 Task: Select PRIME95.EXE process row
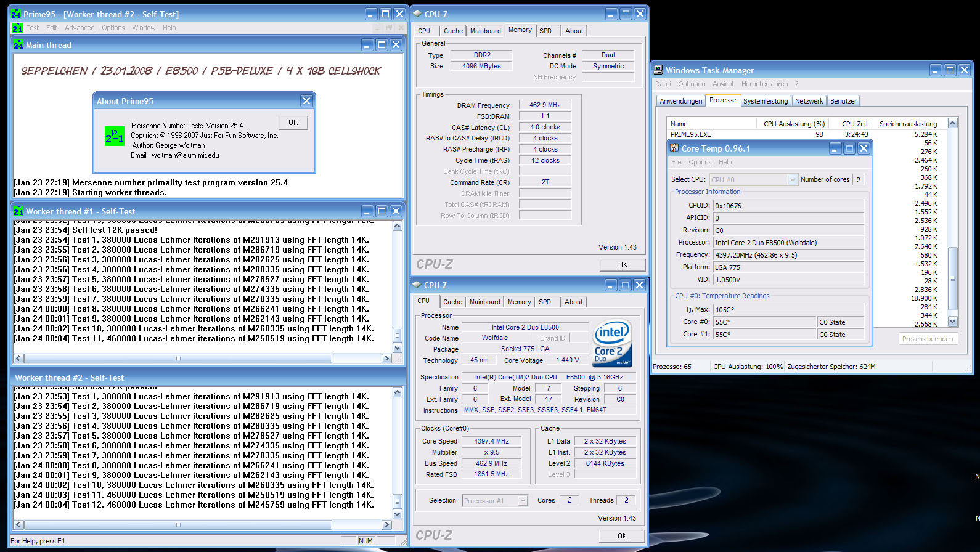[x=804, y=134]
